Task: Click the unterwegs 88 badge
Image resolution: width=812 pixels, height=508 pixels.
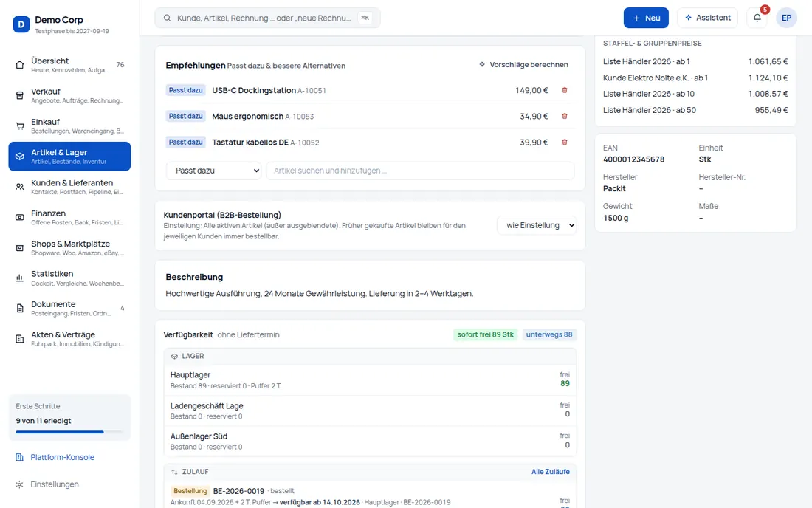Action: (x=549, y=334)
